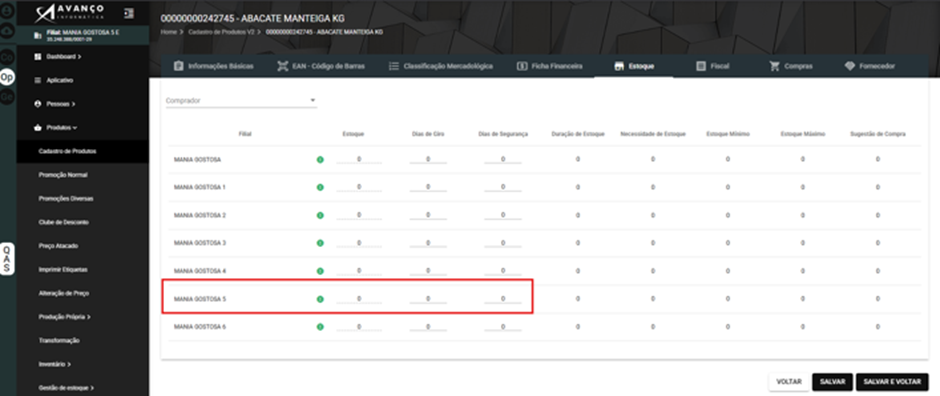Viewport: 940px width, 396px height.
Task: Click the Fornecedor diamond icon
Action: (x=849, y=66)
